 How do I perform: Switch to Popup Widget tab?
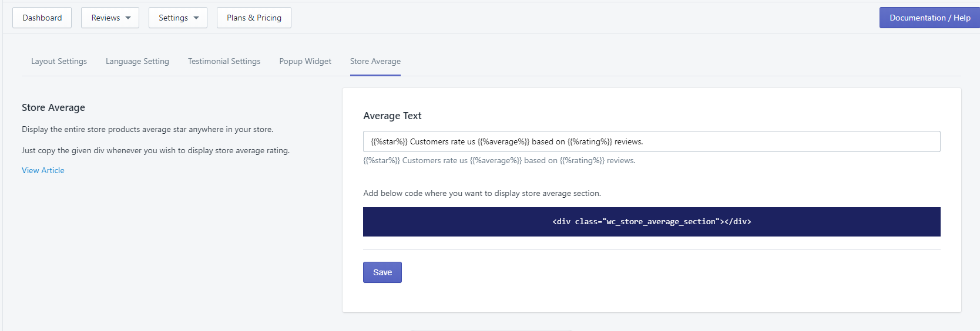click(x=305, y=61)
